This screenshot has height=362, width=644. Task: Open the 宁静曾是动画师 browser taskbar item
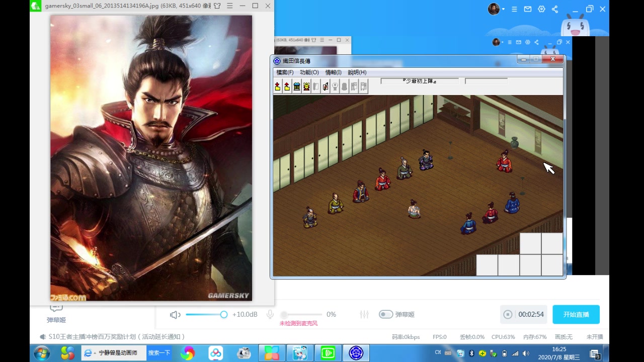coord(114,353)
